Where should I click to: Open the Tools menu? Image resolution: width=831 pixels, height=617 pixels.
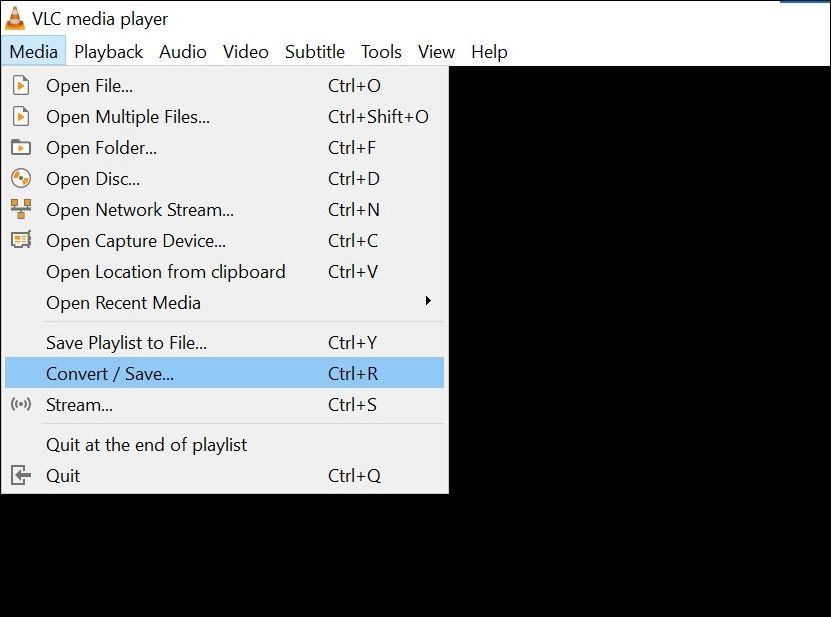point(381,52)
